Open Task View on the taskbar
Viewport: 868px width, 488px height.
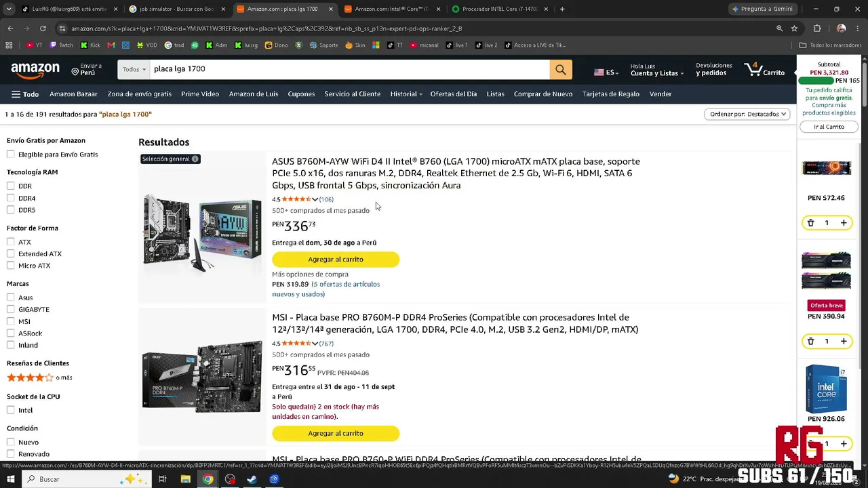click(163, 479)
